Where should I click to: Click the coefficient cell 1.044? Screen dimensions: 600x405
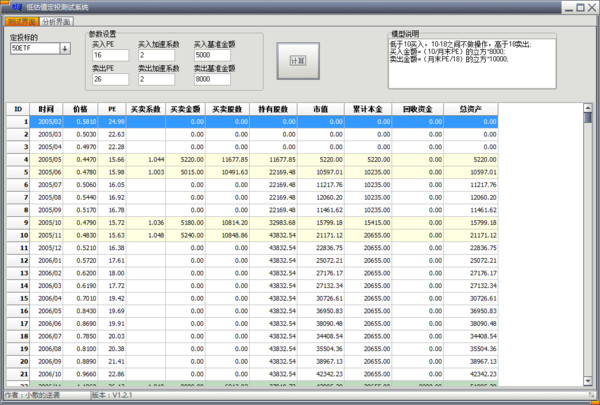pos(146,160)
